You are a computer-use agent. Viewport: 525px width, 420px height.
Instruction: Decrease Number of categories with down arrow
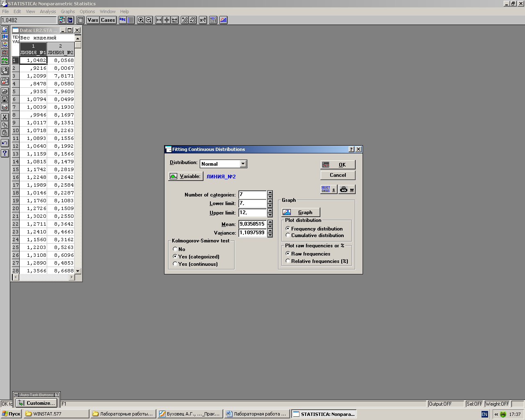click(270, 197)
